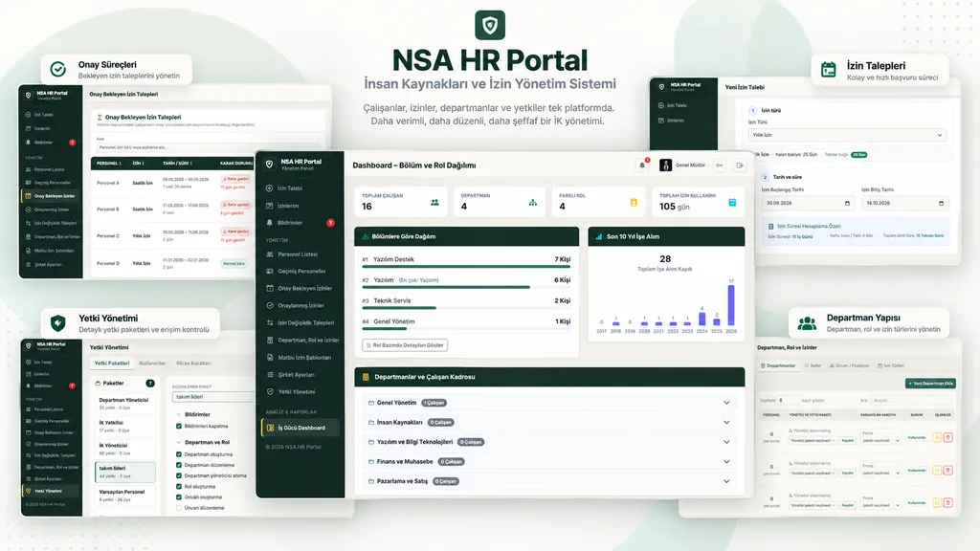The image size is (980, 551).
Task: Click the İzin Başlangıç Tarihi date field
Action: 808,203
